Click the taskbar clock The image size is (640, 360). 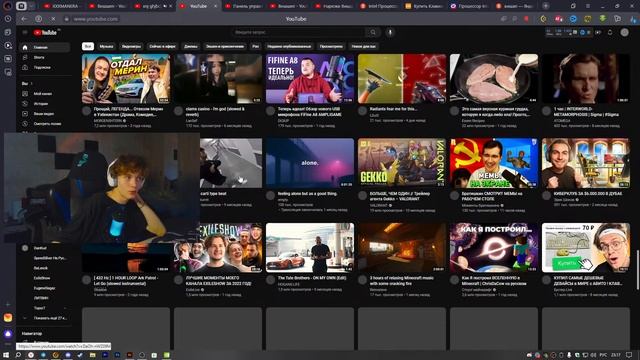click(616, 355)
